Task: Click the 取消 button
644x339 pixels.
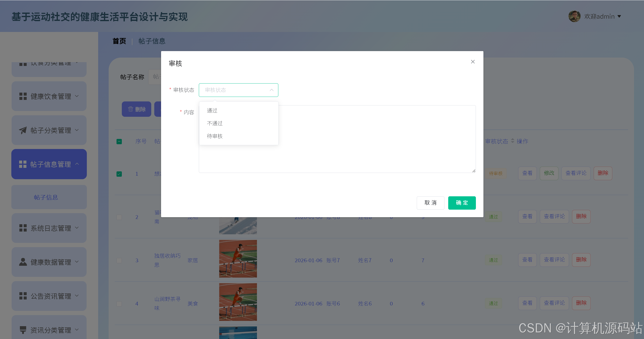Action: click(430, 203)
